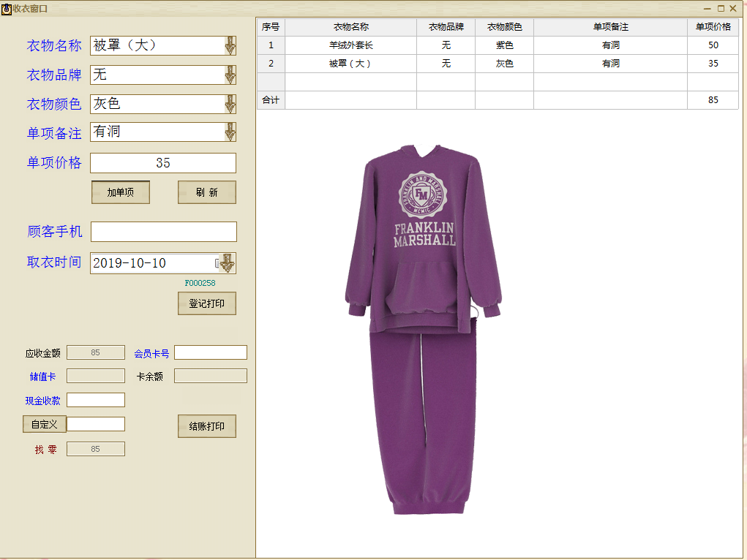Click the row number 2 cell
This screenshot has height=560, width=747.
[x=271, y=64]
